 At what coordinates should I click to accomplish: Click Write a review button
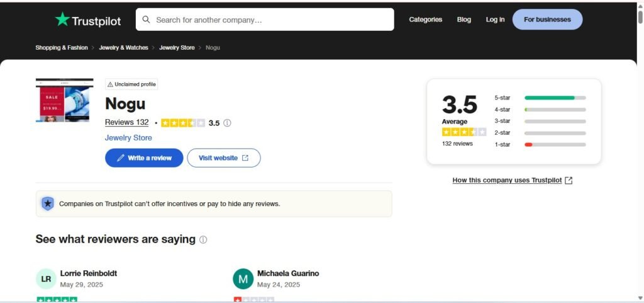click(x=144, y=158)
